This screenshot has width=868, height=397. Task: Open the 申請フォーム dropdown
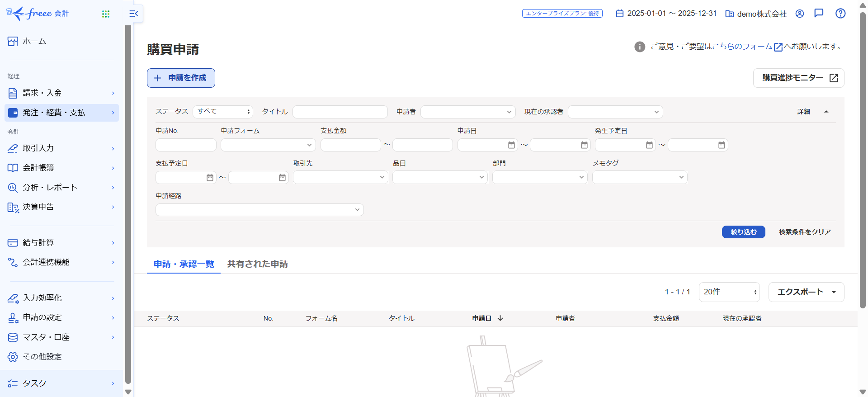point(268,145)
